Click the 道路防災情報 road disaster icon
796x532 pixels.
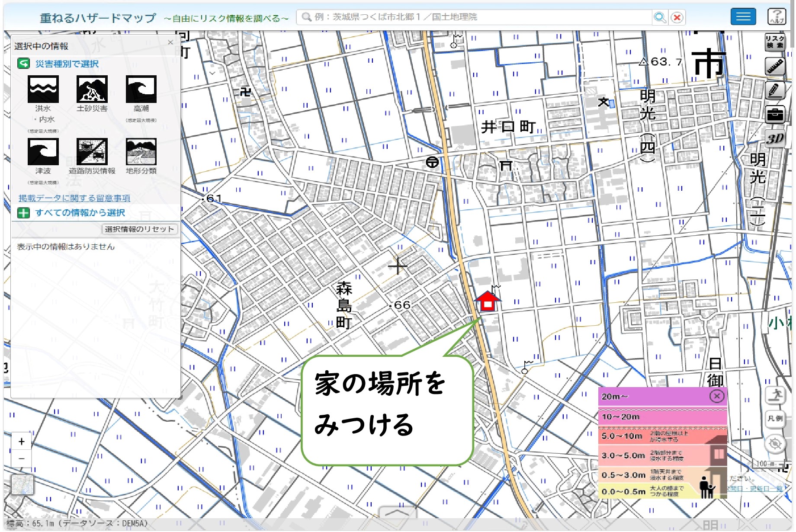click(92, 152)
